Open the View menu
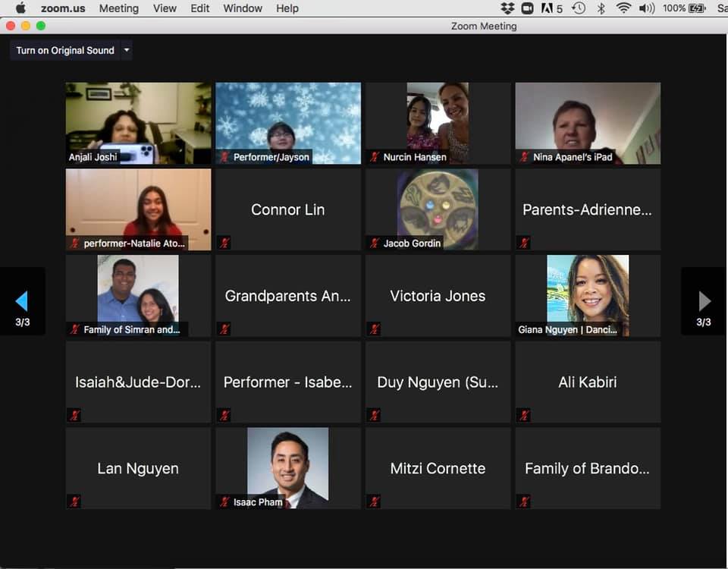 tap(165, 8)
